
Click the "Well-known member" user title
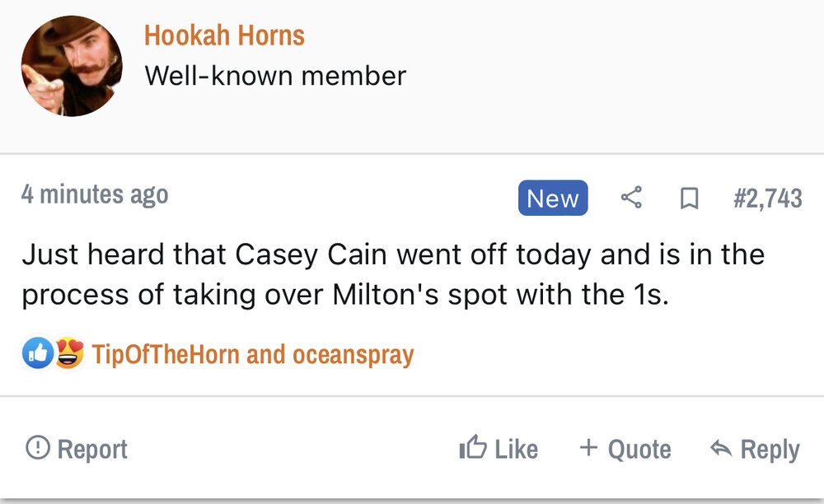point(275,77)
